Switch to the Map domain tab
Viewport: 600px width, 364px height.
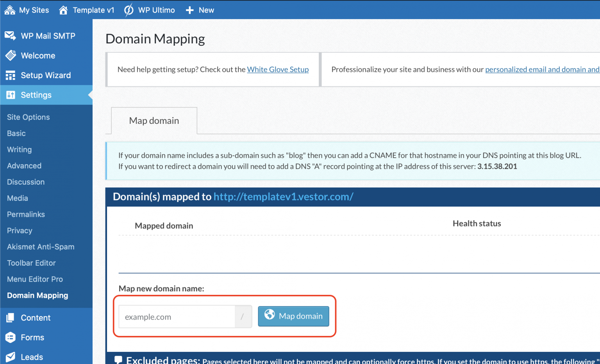tap(154, 120)
